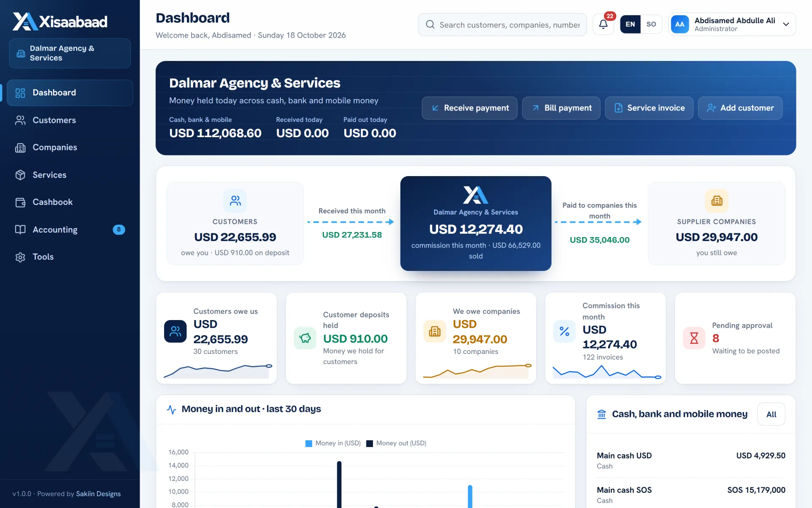
Task: Expand the user account dropdown chevron
Action: click(x=786, y=24)
